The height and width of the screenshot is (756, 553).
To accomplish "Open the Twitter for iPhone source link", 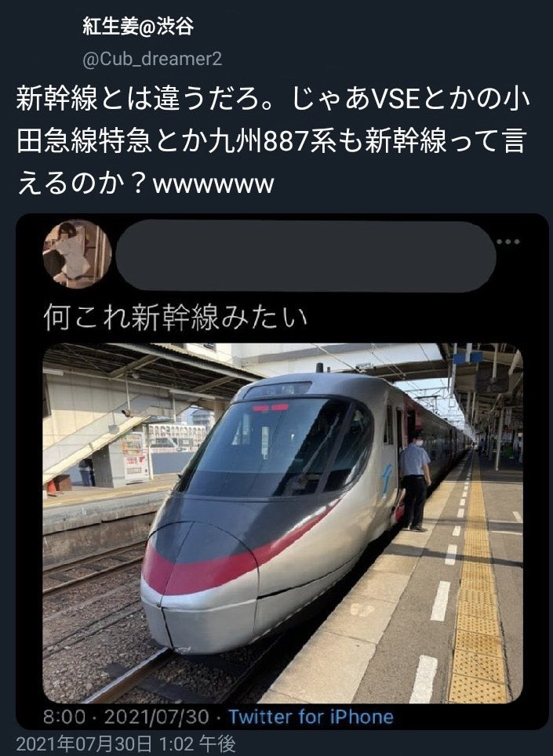I will (x=311, y=717).
